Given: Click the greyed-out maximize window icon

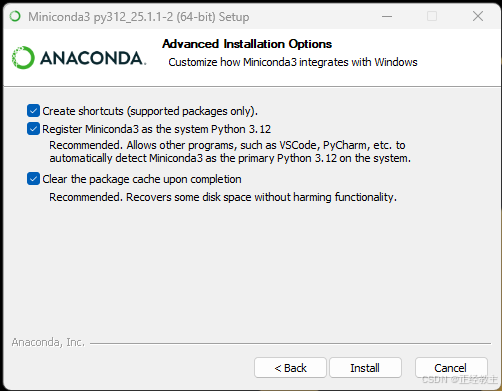Looking at the screenshot, I should [x=432, y=16].
